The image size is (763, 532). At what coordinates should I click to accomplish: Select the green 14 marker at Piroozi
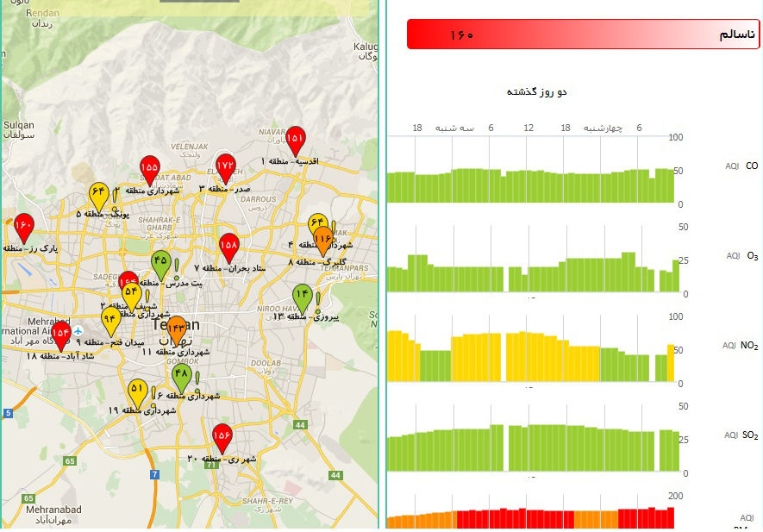[x=302, y=295]
